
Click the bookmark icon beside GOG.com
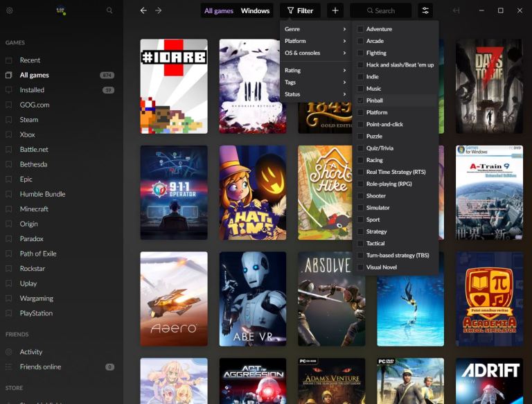[x=9, y=105]
